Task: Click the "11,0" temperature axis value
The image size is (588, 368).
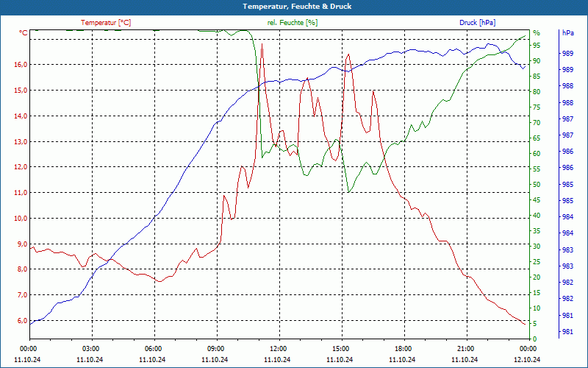Action: tap(21, 193)
